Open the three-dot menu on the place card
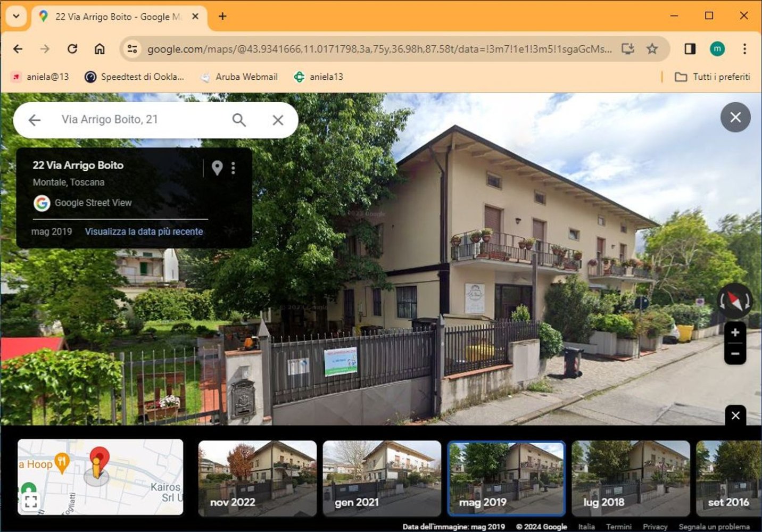Viewport: 762px width, 532px height. [233, 168]
